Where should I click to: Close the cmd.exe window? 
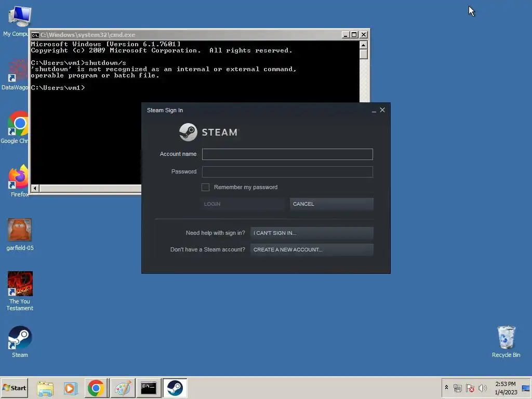(x=363, y=35)
